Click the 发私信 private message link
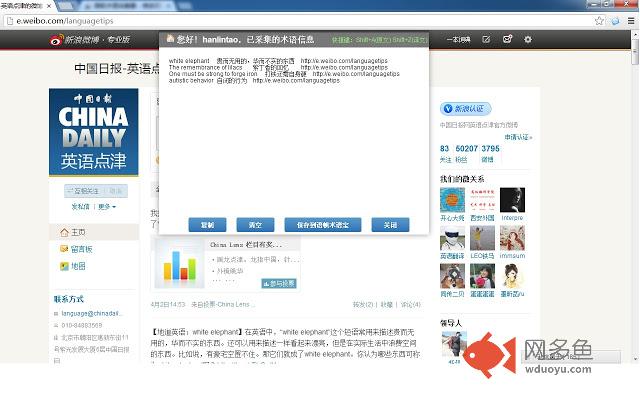 tap(80, 207)
